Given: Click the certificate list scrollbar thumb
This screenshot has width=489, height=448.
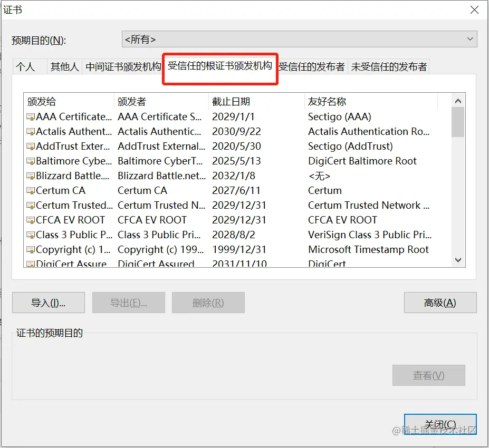Looking at the screenshot, I should [x=458, y=122].
